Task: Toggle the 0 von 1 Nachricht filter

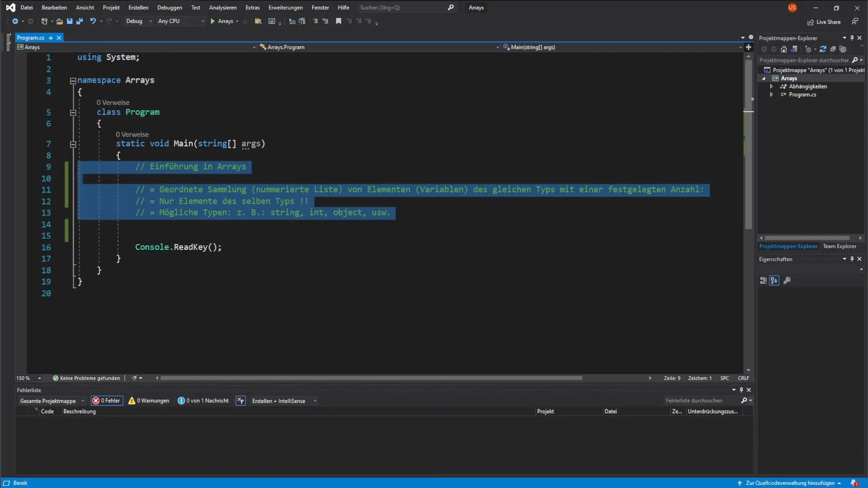Action: pyautogui.click(x=203, y=401)
